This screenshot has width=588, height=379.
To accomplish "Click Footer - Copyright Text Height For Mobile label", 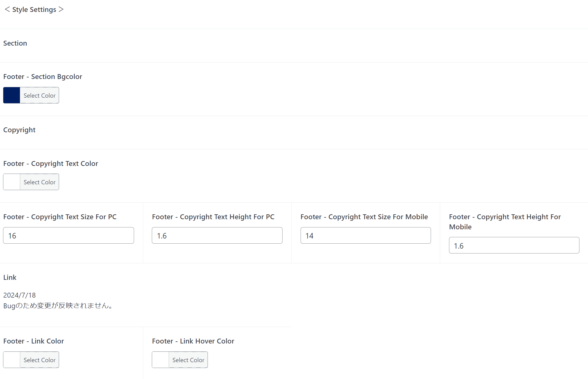I will point(505,222).
